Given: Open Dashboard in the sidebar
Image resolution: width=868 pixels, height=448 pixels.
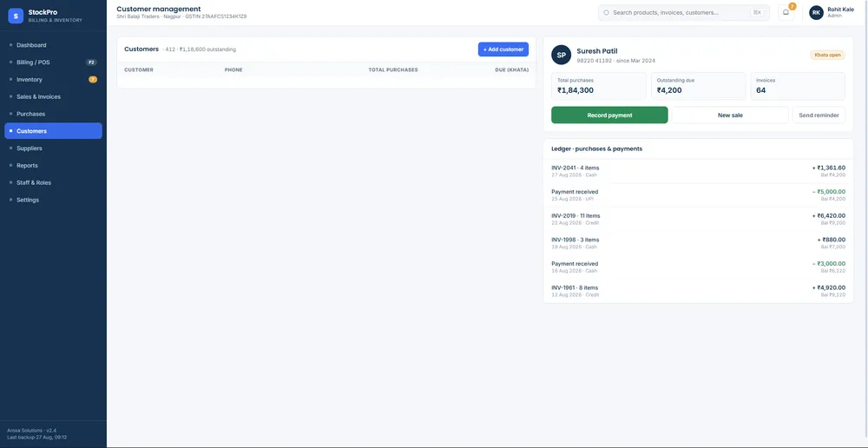Looking at the screenshot, I should tap(53, 45).
